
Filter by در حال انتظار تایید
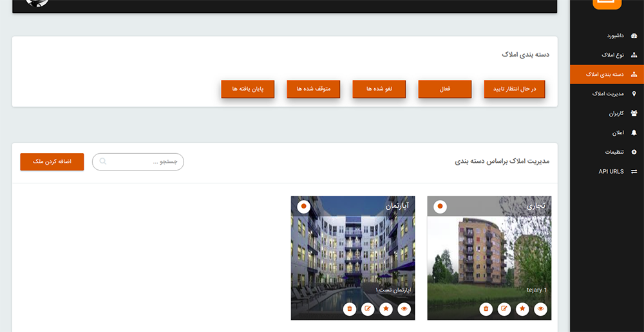click(x=514, y=89)
